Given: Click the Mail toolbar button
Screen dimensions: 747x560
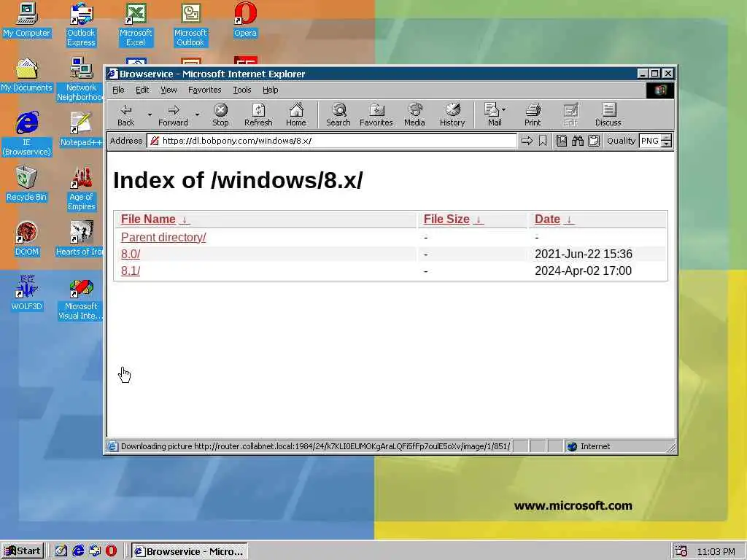Looking at the screenshot, I should [495, 114].
